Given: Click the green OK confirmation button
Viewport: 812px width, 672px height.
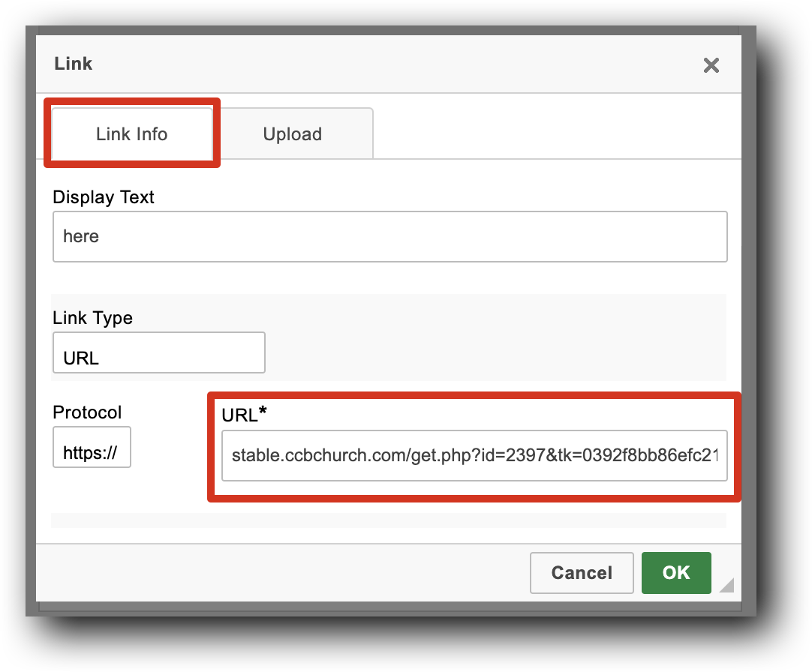Looking at the screenshot, I should coord(675,572).
